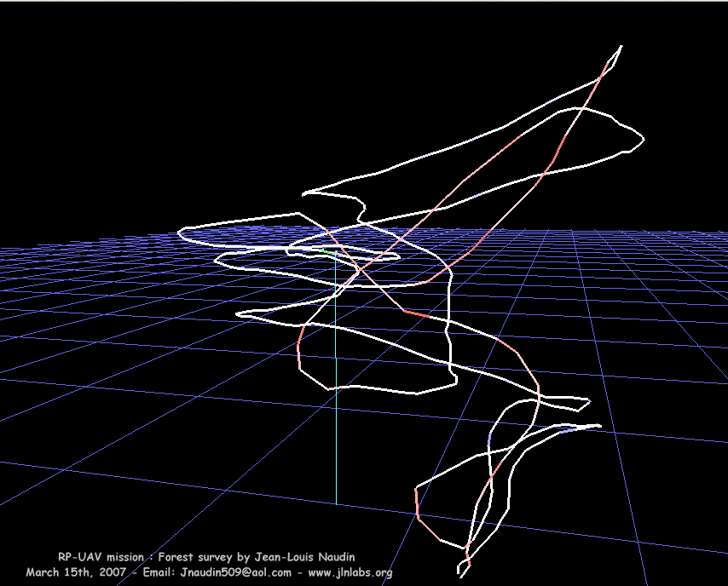
Task: Click the email address Jnaudin509@aol.com
Action: coord(235,572)
